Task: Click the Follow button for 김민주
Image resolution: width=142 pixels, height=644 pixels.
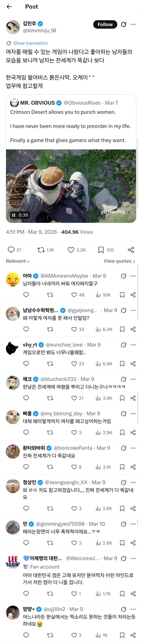Action: click(105, 24)
